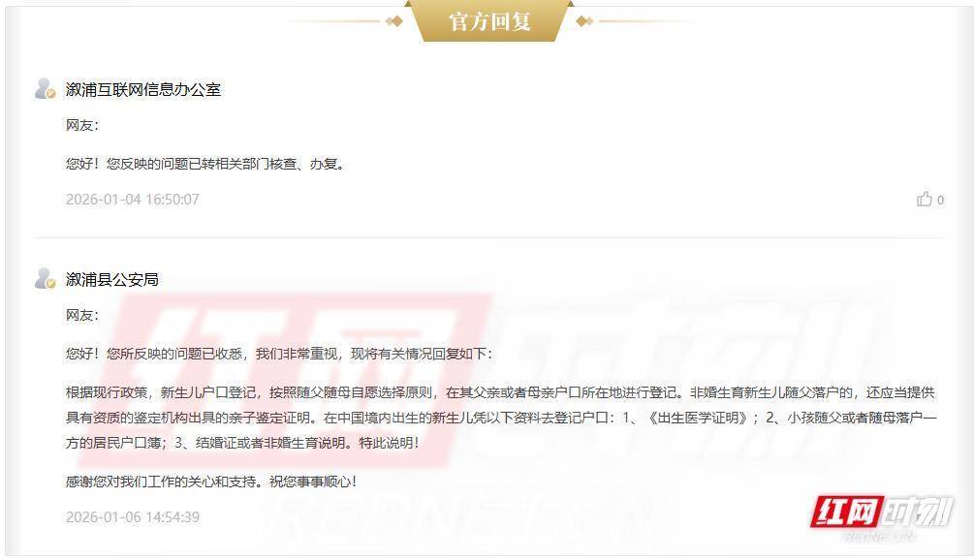Click the first reply text 您反映的问题已转相关部门
Viewport: 974px width, 560px height.
coord(205,164)
